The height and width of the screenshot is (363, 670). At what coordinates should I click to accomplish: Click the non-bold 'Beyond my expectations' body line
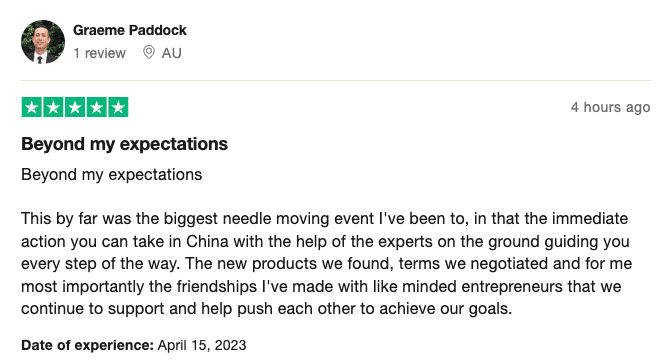112,175
